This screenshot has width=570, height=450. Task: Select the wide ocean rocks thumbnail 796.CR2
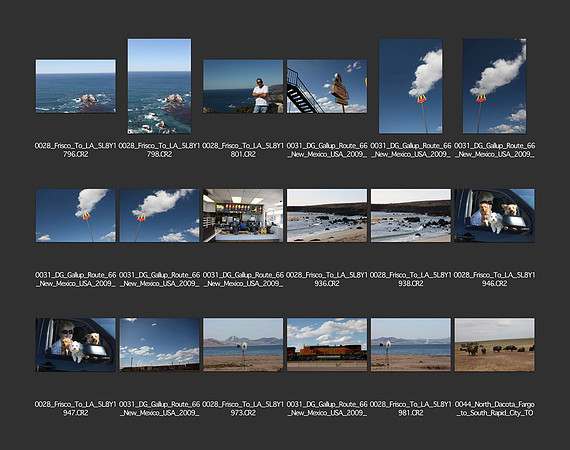(76, 86)
